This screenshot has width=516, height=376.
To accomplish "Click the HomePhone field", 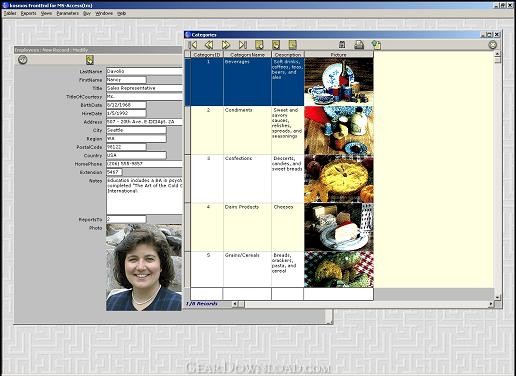I will pos(144,164).
